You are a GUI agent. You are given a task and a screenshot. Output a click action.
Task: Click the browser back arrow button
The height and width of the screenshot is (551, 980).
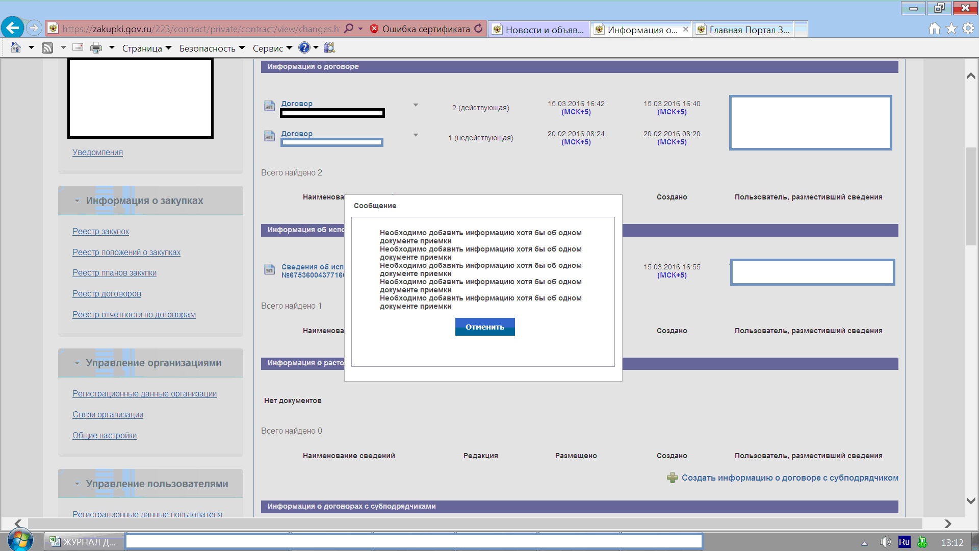tap(13, 28)
